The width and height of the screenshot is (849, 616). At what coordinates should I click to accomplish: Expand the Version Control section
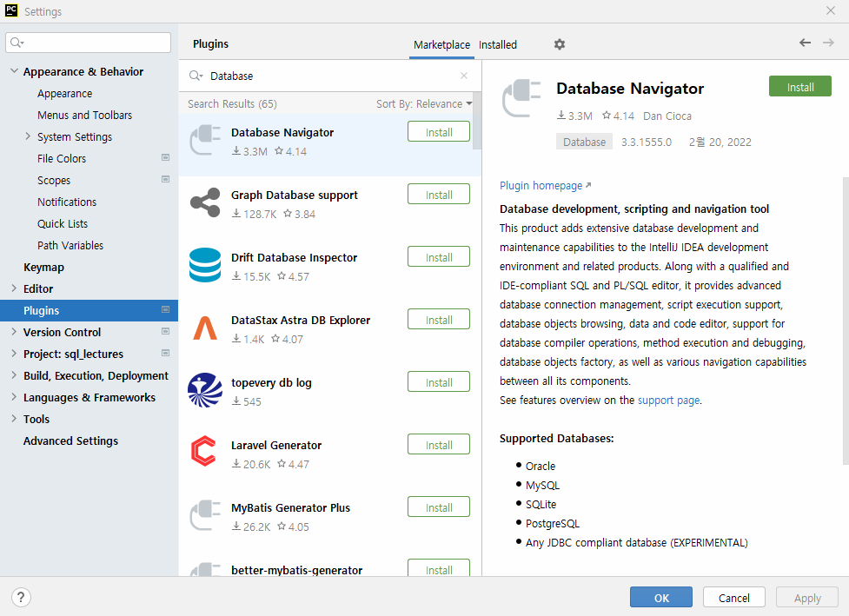click(x=14, y=332)
